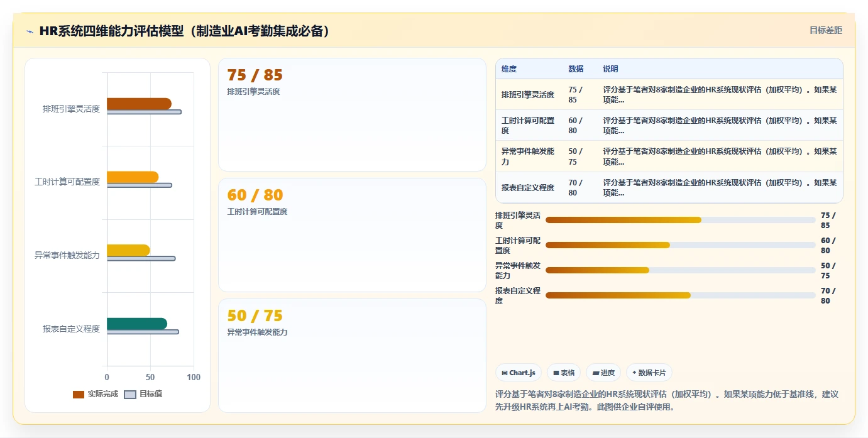Click the 维度 column header

pyautogui.click(x=509, y=69)
